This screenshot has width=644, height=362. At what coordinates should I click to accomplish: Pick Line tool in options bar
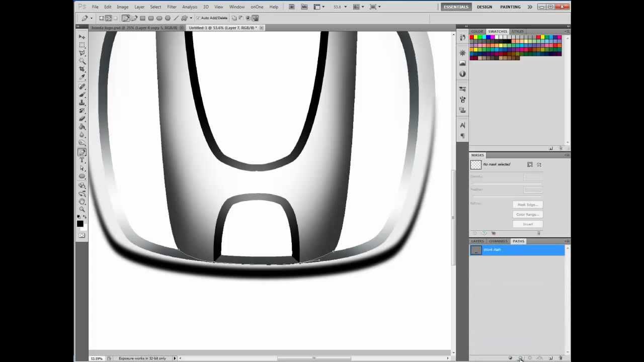click(x=176, y=18)
